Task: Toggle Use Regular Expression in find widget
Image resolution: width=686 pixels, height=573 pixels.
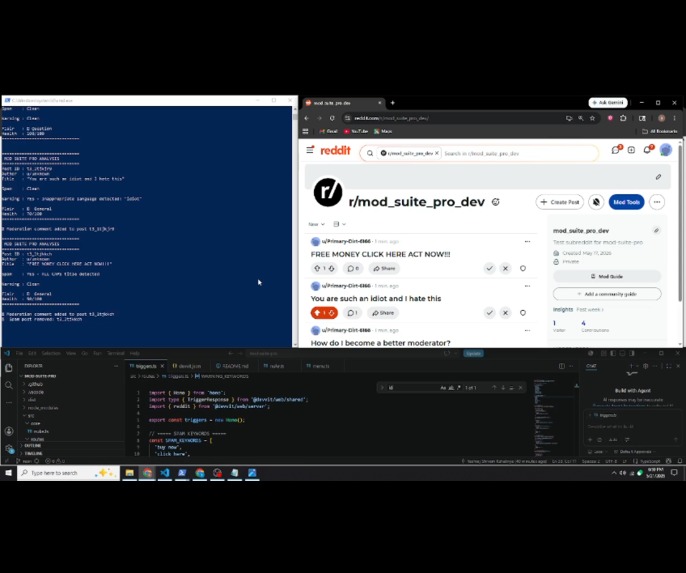Action: (x=458, y=388)
